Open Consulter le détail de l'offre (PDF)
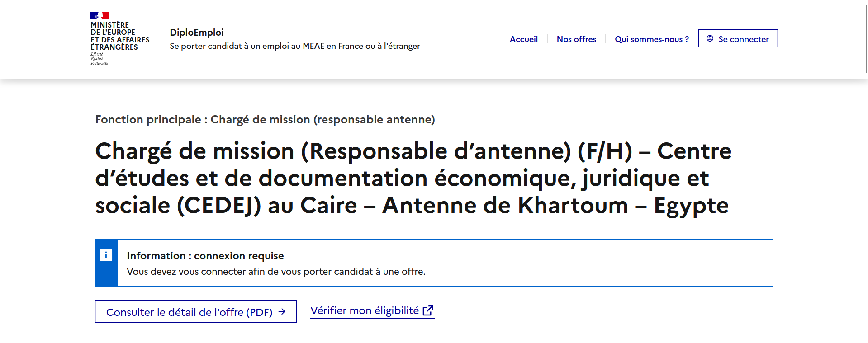 (x=189, y=312)
